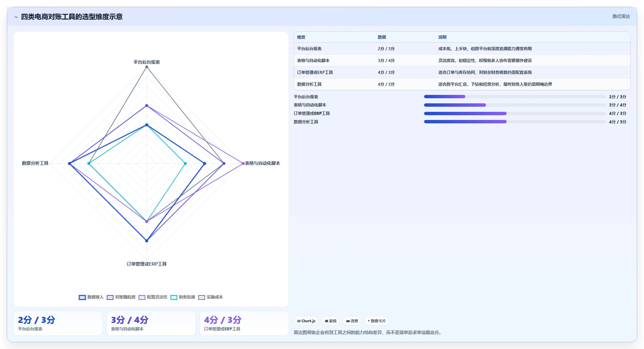Image resolution: width=644 pixels, height=349 pixels.
Task: Click description 灵活度高，但稳定性、权限和多人协作需要额外建设
Action: (485, 61)
